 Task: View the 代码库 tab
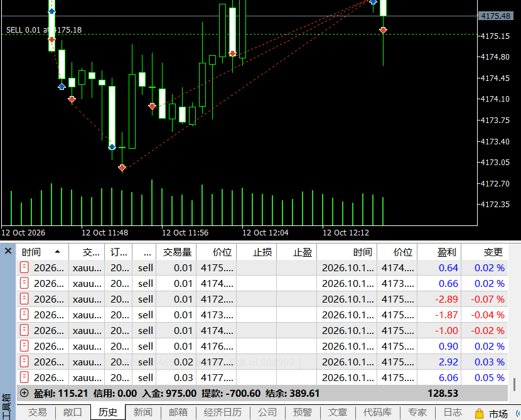coord(377,412)
